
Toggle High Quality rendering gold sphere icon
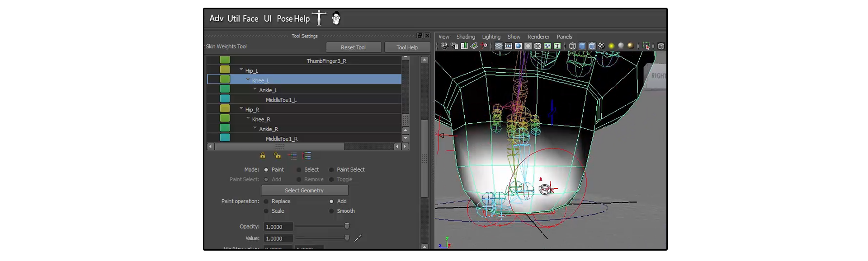point(631,46)
